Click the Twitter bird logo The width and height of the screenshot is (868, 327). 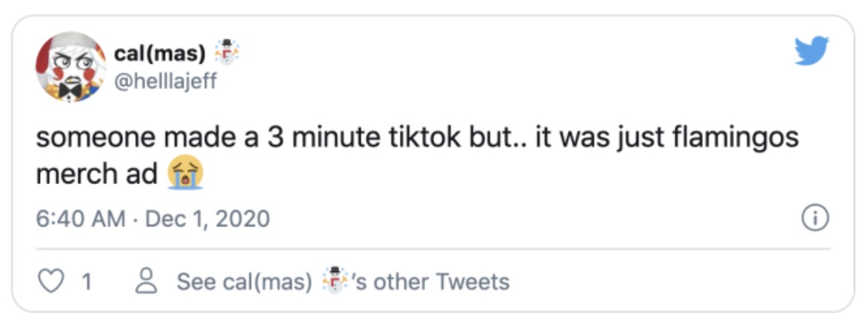click(x=812, y=52)
